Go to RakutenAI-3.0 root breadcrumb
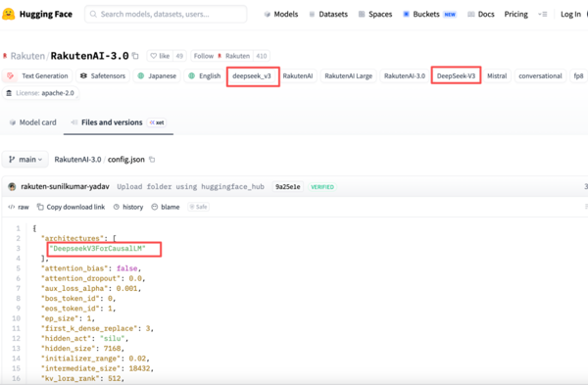 pyautogui.click(x=77, y=160)
